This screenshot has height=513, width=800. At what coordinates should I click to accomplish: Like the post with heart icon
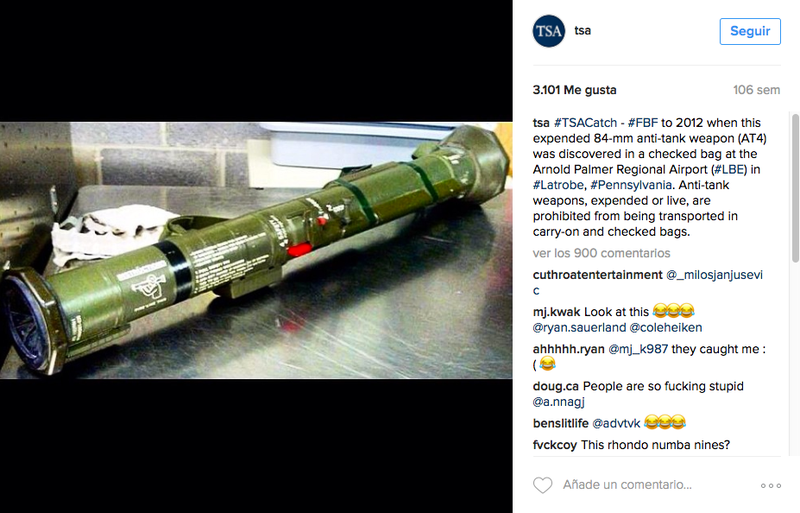coord(542,485)
